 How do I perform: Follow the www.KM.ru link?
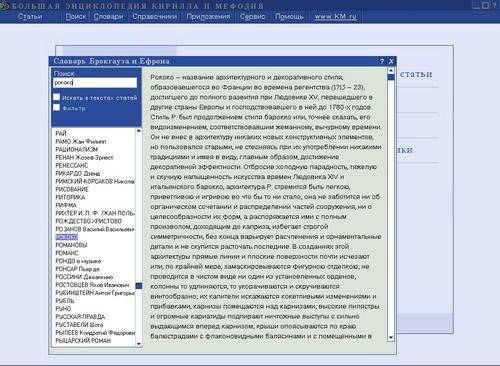(x=335, y=17)
